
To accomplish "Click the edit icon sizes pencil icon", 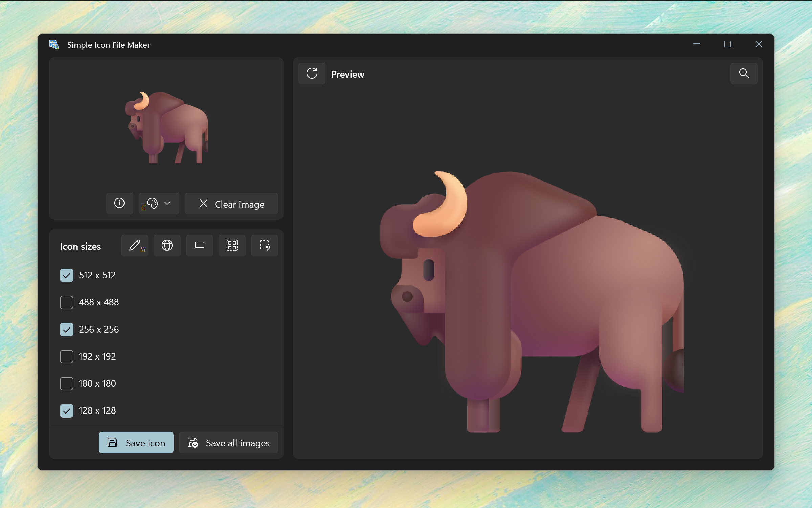I will coord(135,246).
